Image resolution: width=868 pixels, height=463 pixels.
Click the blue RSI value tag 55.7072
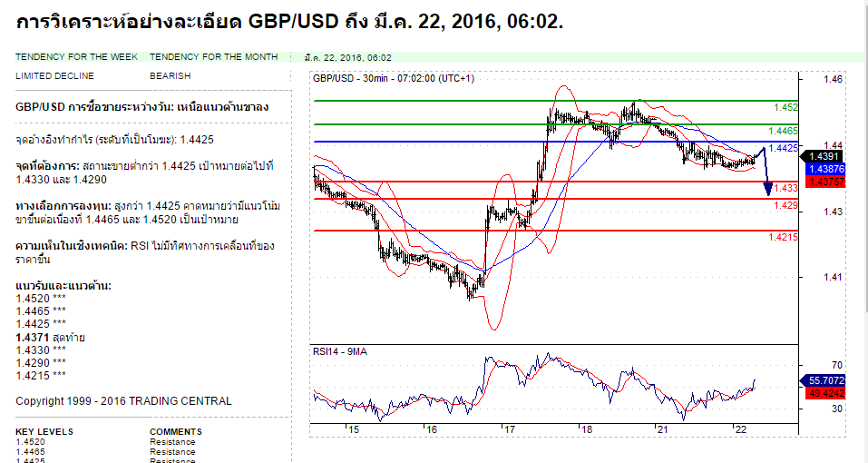tap(823, 380)
